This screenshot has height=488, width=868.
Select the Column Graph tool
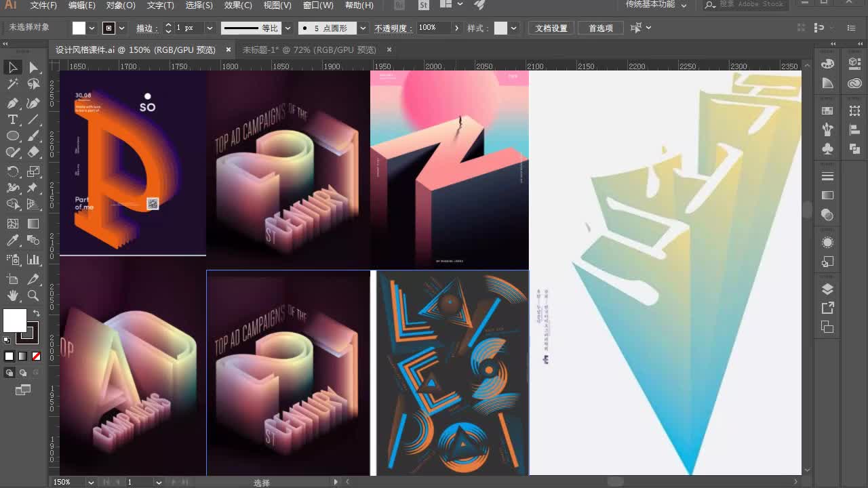33,260
